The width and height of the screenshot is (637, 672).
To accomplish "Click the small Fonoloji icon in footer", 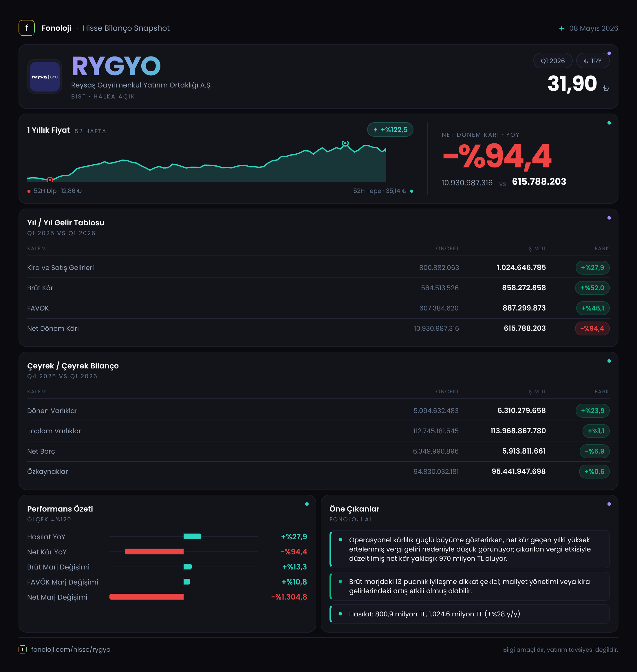I will pos(22,649).
